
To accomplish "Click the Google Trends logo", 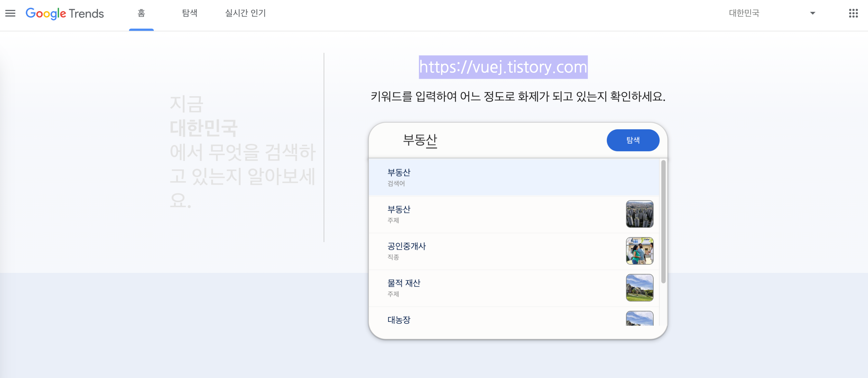I will [x=65, y=13].
